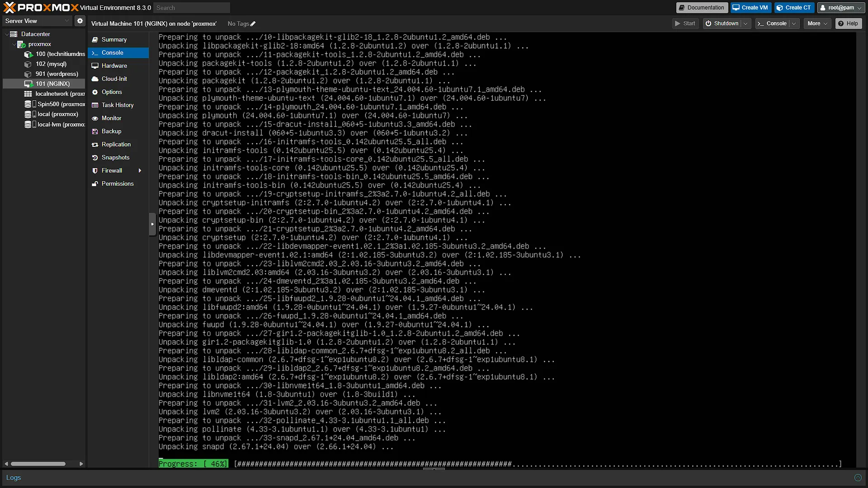The width and height of the screenshot is (868, 488).
Task: Select the proxmox node in the tree
Action: pos(39,44)
